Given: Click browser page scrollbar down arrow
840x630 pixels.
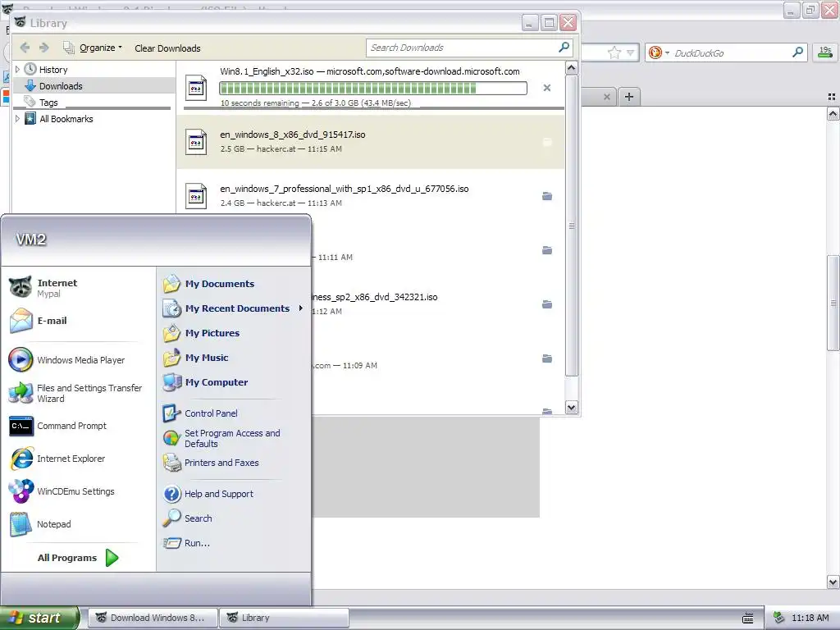Looking at the screenshot, I should (833, 582).
